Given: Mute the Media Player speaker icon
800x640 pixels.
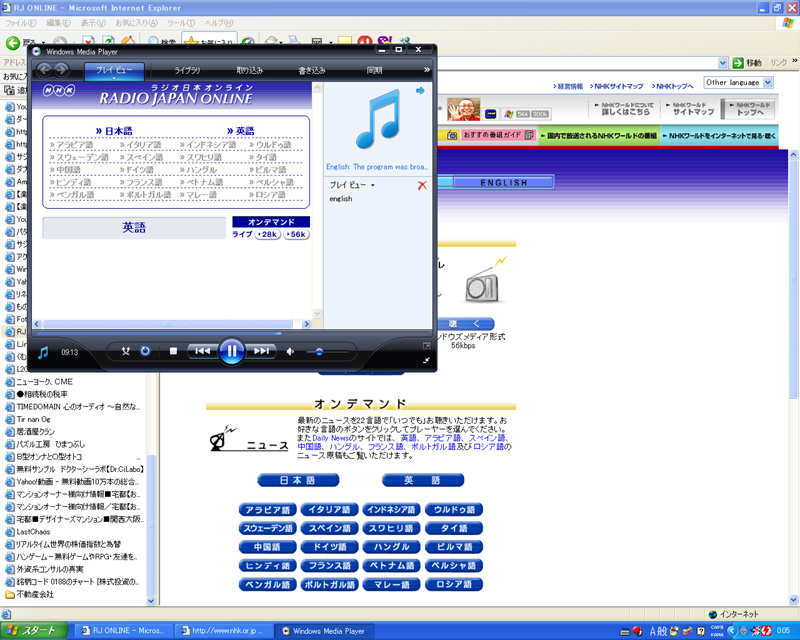Looking at the screenshot, I should (290, 352).
